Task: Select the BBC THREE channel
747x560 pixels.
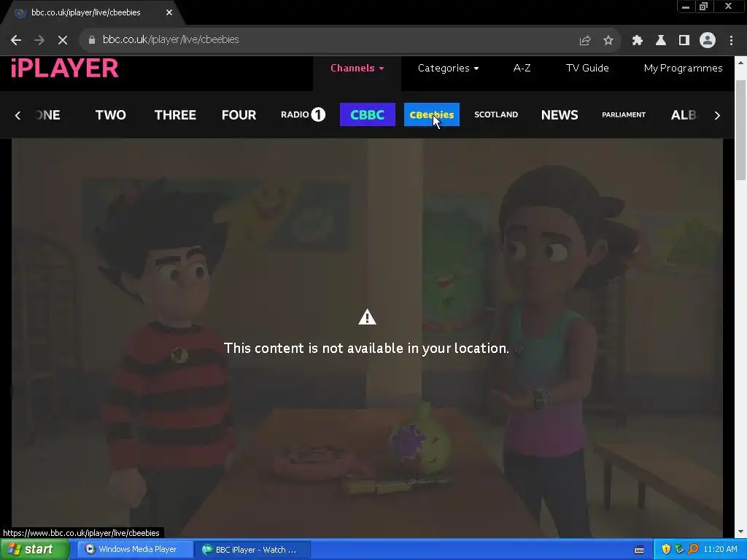Action: click(175, 114)
